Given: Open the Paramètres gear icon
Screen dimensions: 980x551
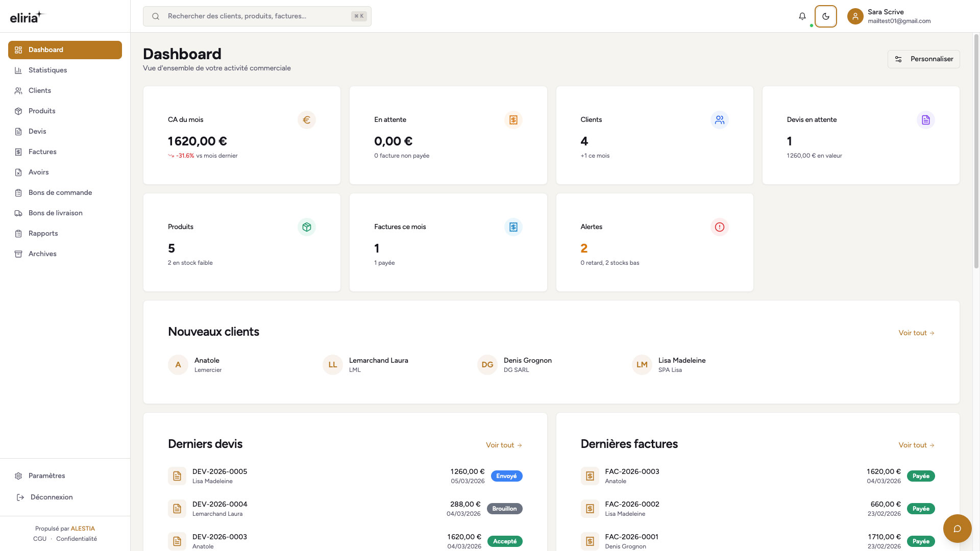Looking at the screenshot, I should 18,475.
